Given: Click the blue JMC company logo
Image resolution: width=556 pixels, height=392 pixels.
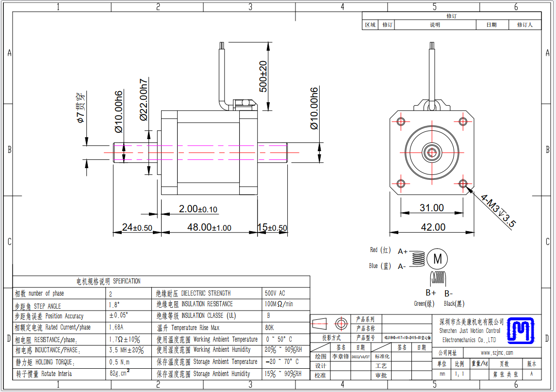Looking at the screenshot, I should pos(521,330).
